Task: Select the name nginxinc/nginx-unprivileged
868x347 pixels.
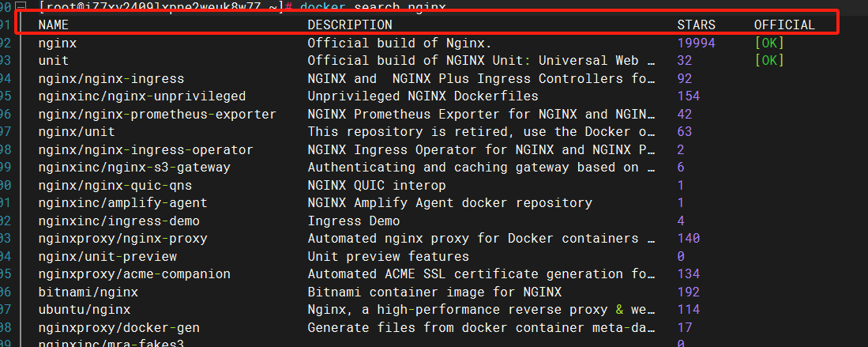Action: [x=142, y=96]
